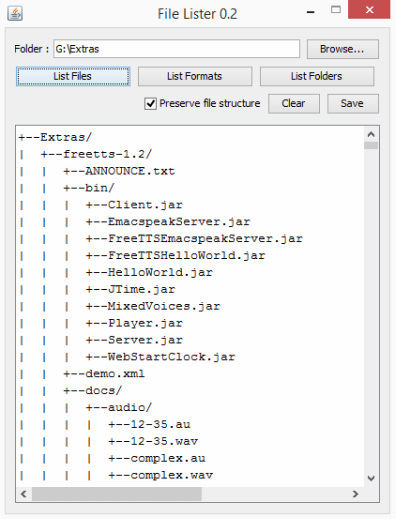This screenshot has width=396, height=519.
Task: Click the Folder : label
Action: (x=31, y=49)
